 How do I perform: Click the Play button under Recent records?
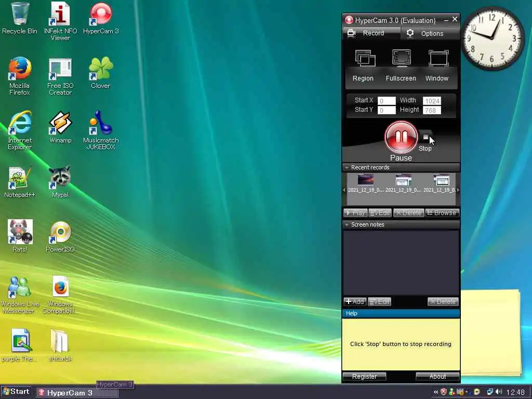355,212
